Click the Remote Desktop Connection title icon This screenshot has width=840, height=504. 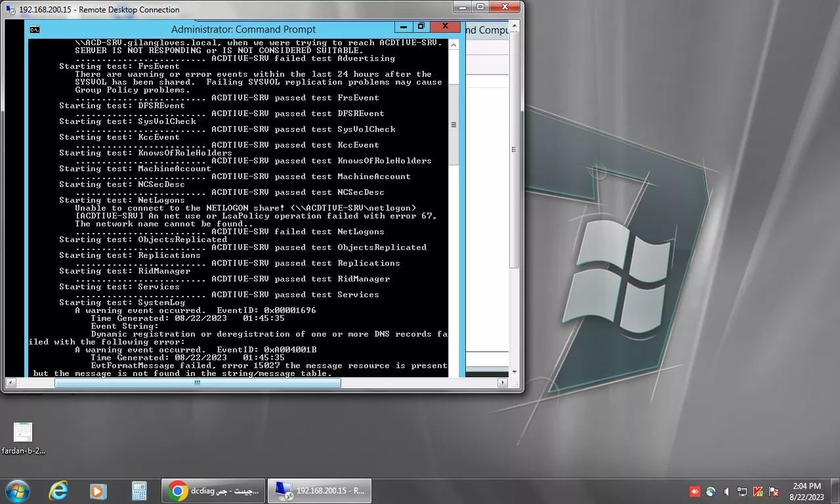coord(10,9)
